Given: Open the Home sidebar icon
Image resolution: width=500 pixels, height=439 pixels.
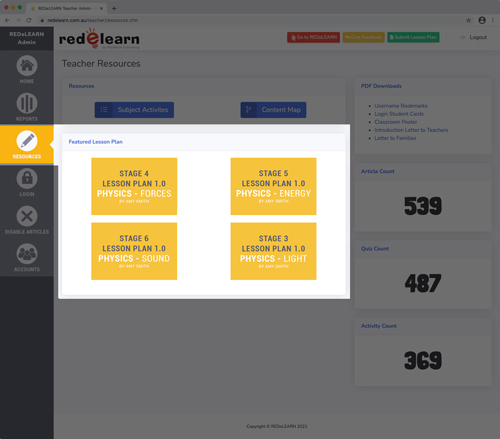Looking at the screenshot, I should click(27, 66).
